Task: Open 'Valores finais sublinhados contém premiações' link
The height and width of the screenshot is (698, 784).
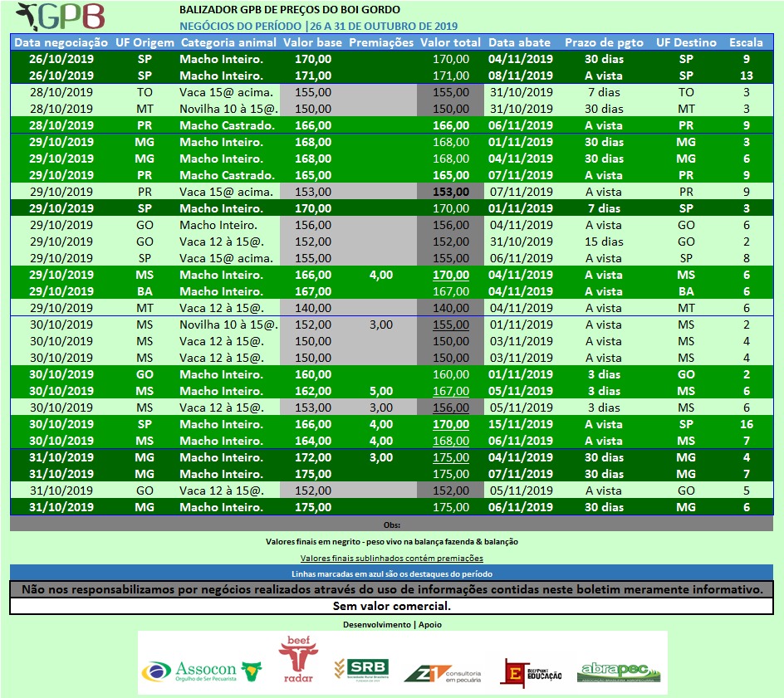Action: coord(391,559)
